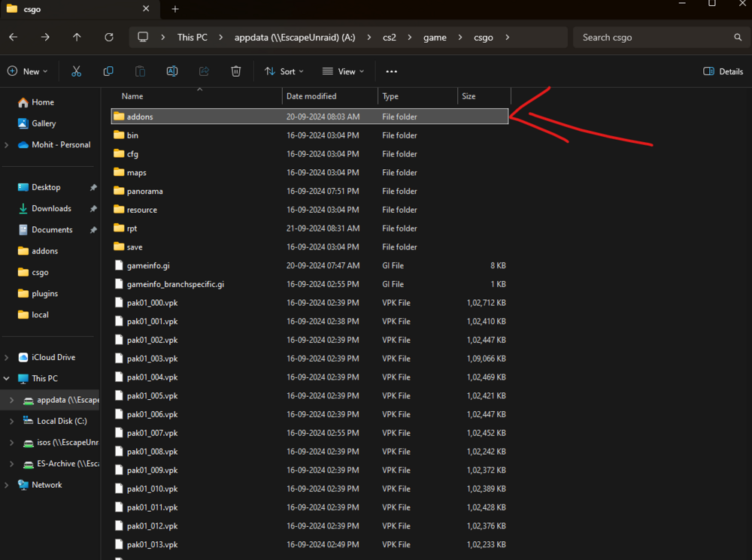Screen dimensions: 752x560
Task: Select the gameinfo.gi file
Action: [310, 265]
